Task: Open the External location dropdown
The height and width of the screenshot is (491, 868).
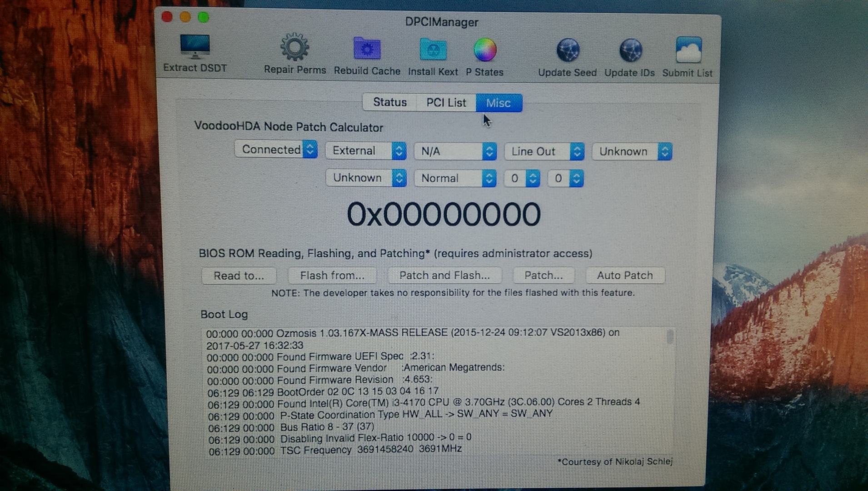Action: (366, 150)
